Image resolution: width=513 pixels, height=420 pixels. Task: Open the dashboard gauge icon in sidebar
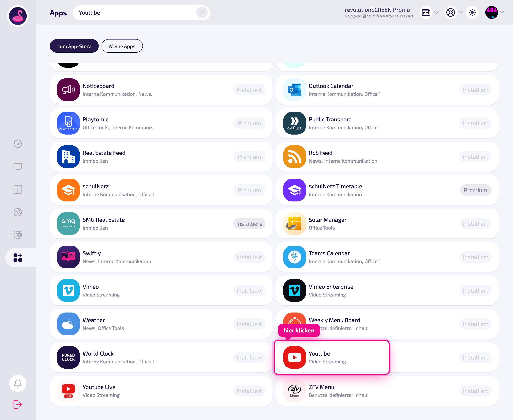point(18,144)
